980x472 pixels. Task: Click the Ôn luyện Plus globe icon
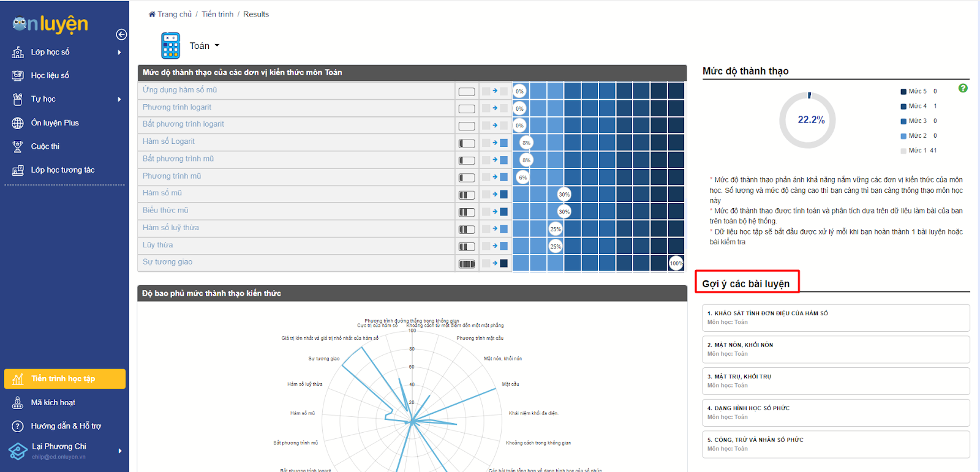click(x=18, y=123)
